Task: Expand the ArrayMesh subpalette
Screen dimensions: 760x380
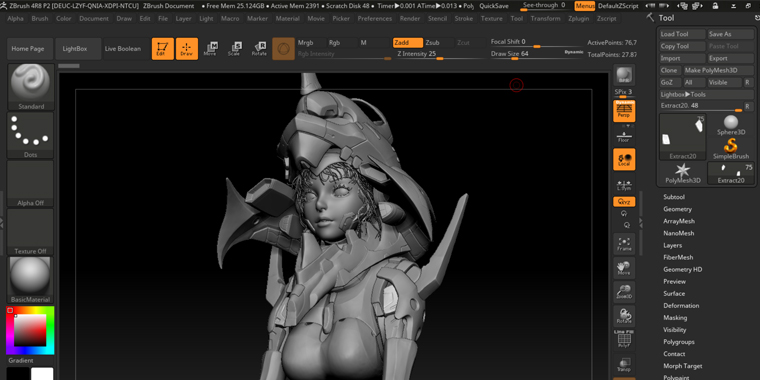Action: pyautogui.click(x=679, y=221)
